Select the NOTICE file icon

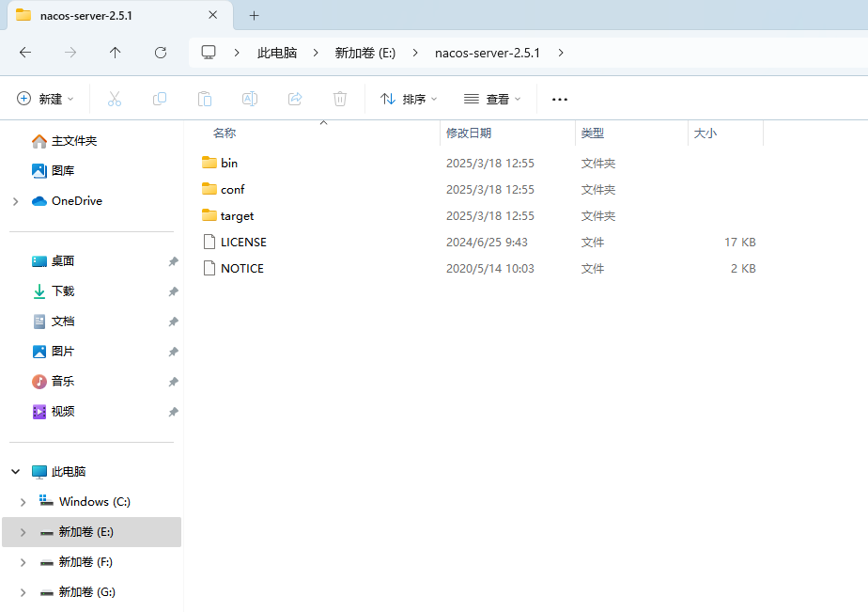(x=209, y=269)
